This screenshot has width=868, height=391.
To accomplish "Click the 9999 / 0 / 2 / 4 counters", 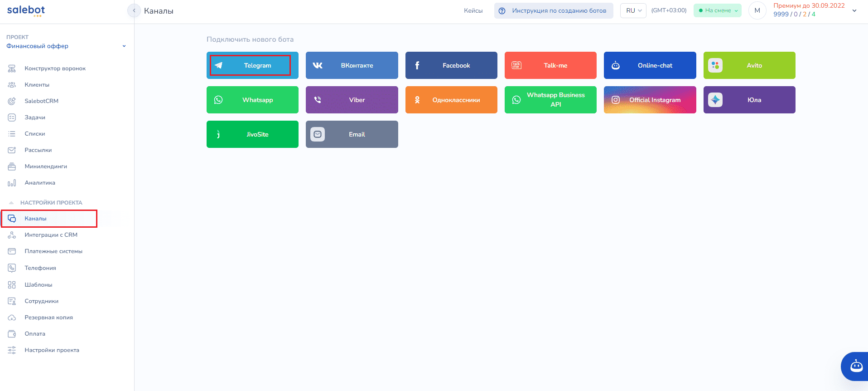I will point(794,15).
